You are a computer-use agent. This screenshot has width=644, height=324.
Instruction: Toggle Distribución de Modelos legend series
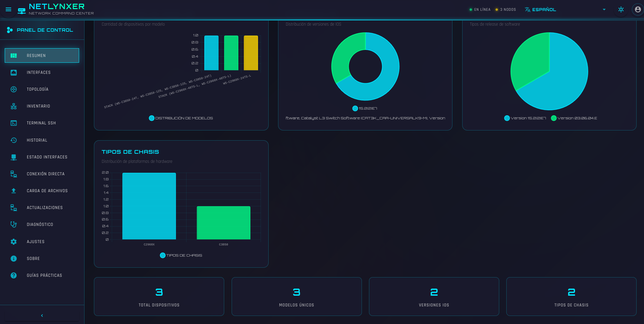tap(181, 118)
